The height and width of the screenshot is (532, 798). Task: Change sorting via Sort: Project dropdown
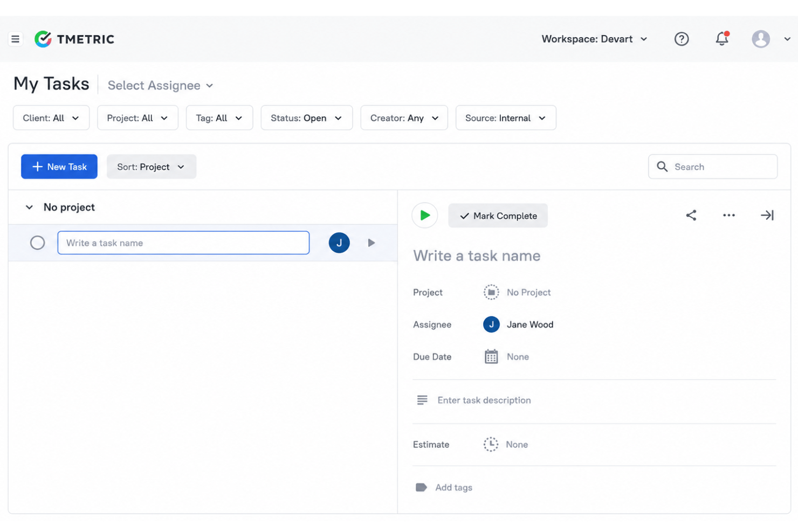pyautogui.click(x=152, y=167)
